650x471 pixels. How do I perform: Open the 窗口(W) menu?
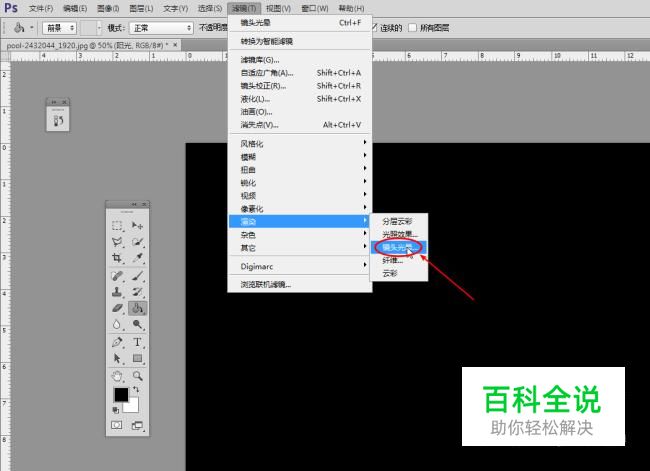pos(315,8)
